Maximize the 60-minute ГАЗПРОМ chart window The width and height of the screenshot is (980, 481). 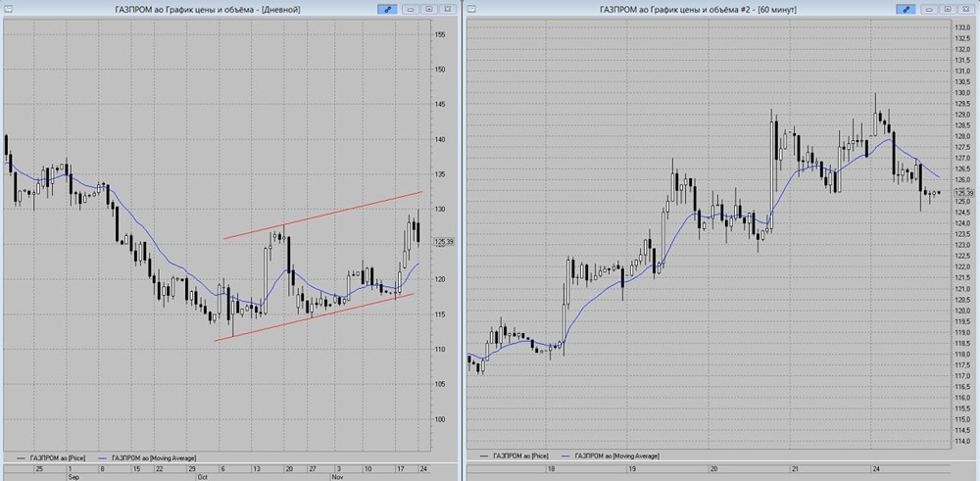point(948,10)
